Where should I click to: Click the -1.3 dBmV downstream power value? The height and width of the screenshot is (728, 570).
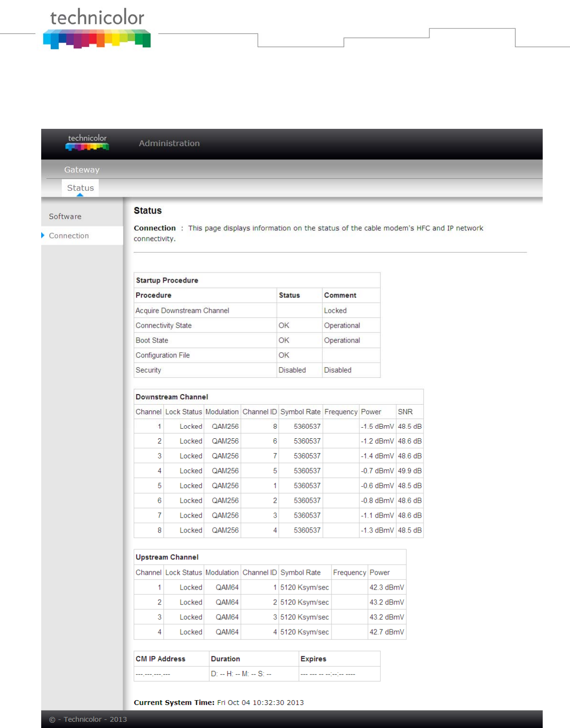(377, 530)
